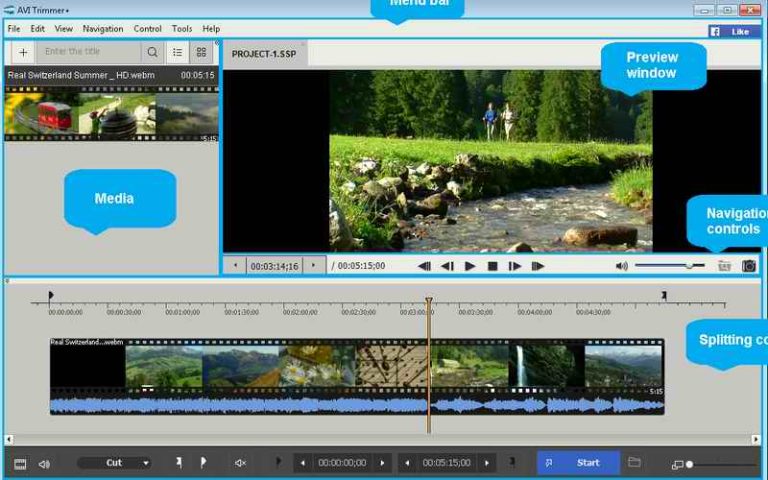Click the filmstrip icon in bottom-left corner

click(20, 464)
